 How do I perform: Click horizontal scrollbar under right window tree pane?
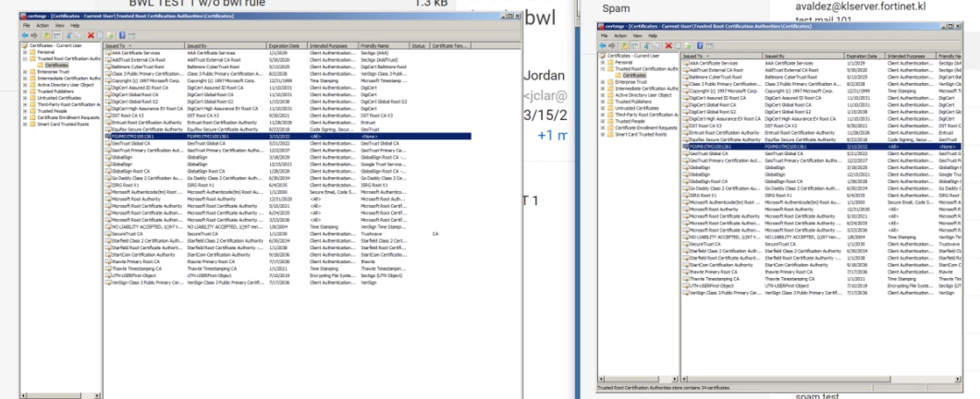[x=638, y=379]
